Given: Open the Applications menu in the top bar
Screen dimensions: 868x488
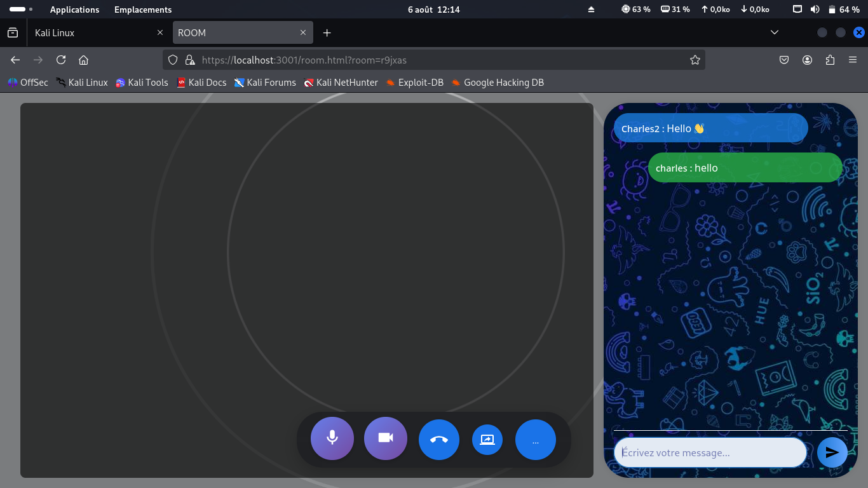Looking at the screenshot, I should coord(74,10).
